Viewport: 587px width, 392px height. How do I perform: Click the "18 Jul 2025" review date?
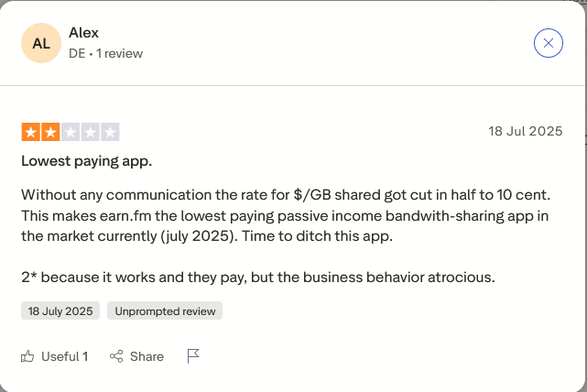tap(525, 131)
